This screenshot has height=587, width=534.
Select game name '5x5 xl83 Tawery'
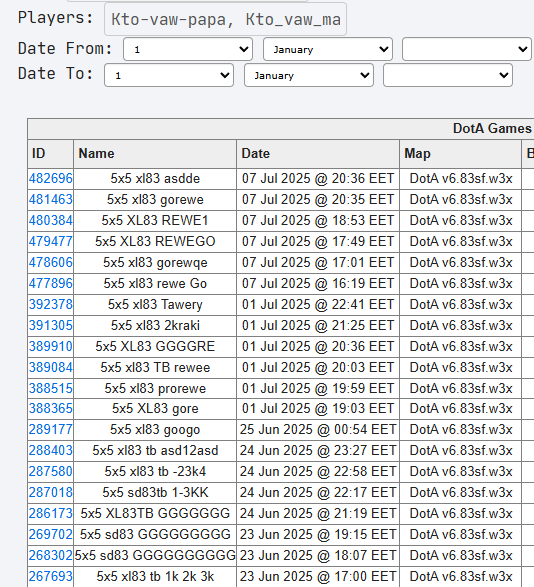point(155,304)
